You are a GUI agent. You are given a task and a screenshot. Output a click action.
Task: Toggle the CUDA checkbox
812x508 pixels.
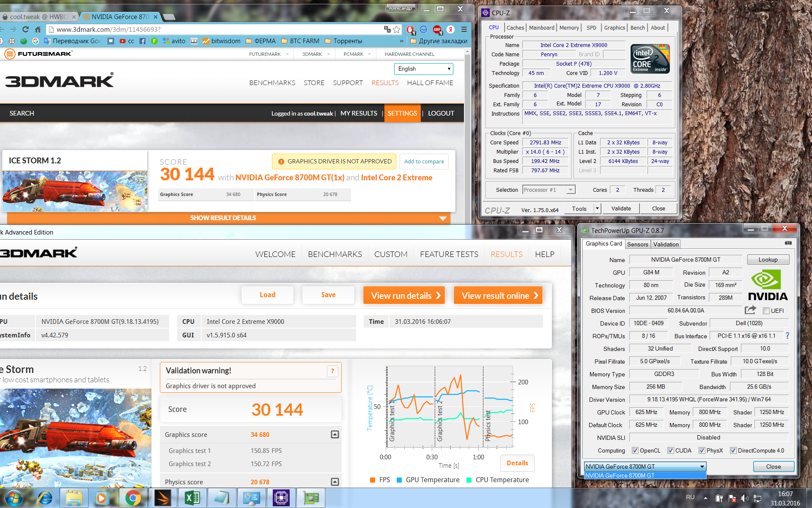coord(670,450)
